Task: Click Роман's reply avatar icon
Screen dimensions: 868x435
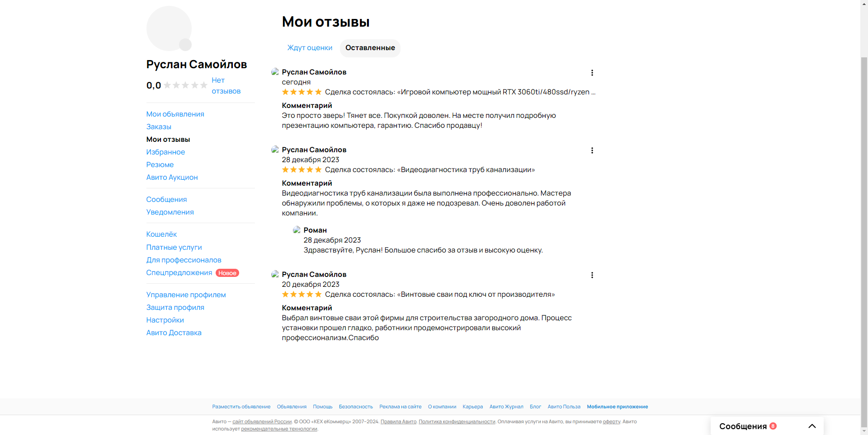Action: click(297, 230)
